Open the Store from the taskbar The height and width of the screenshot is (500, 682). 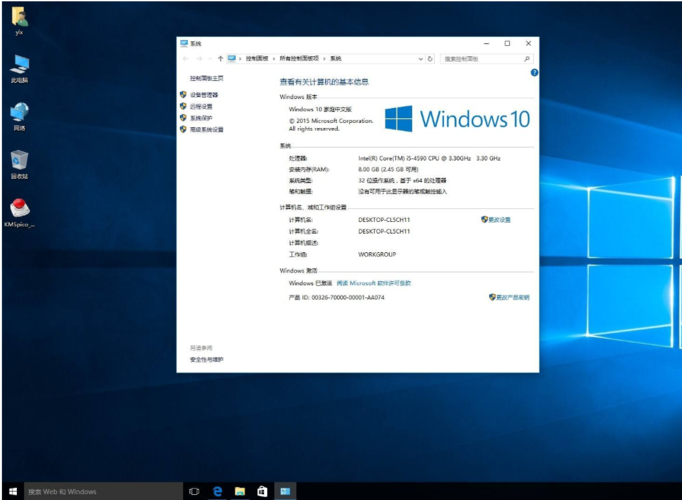coord(262,491)
